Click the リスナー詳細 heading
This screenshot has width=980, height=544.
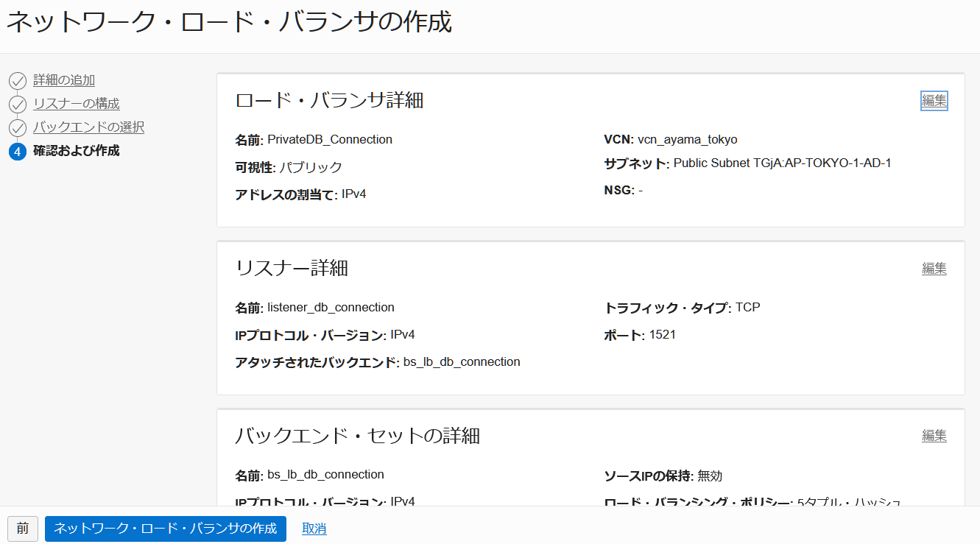tap(292, 268)
